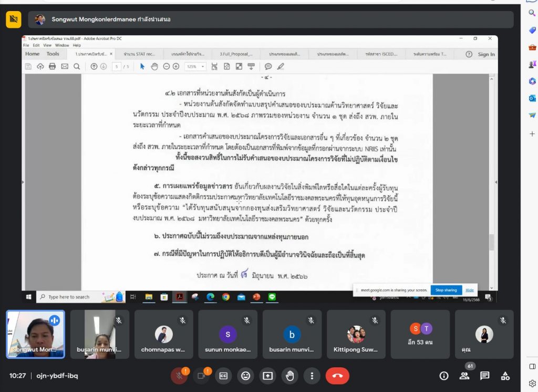Open the Edge sidebar shopping tag icon
The width and height of the screenshot is (538, 392).
tap(532, 30)
